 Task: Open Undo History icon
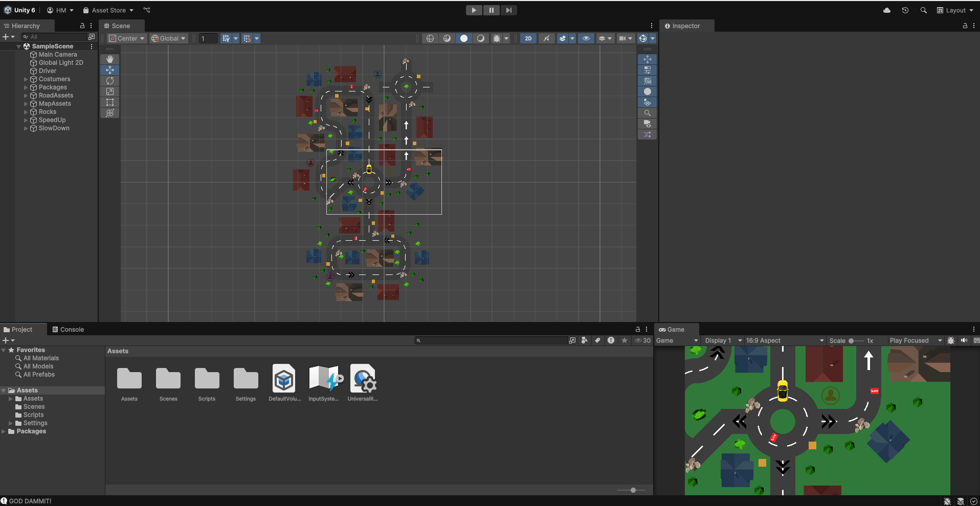click(905, 10)
